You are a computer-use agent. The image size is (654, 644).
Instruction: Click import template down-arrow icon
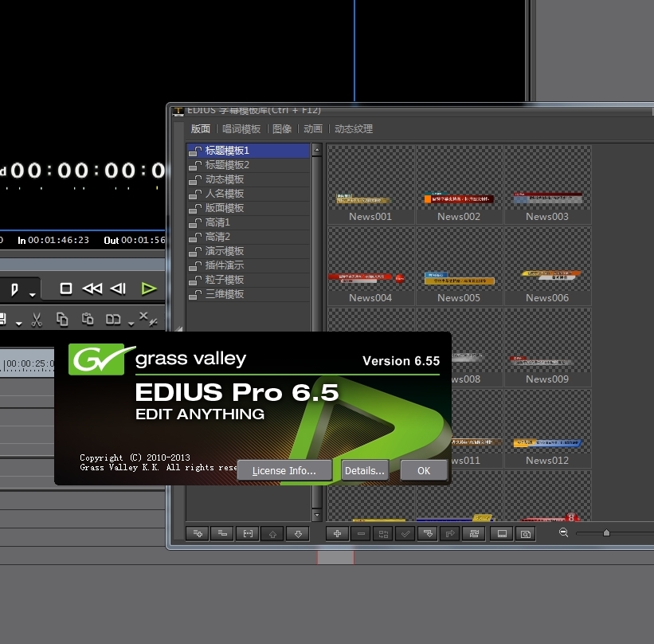[x=428, y=533]
